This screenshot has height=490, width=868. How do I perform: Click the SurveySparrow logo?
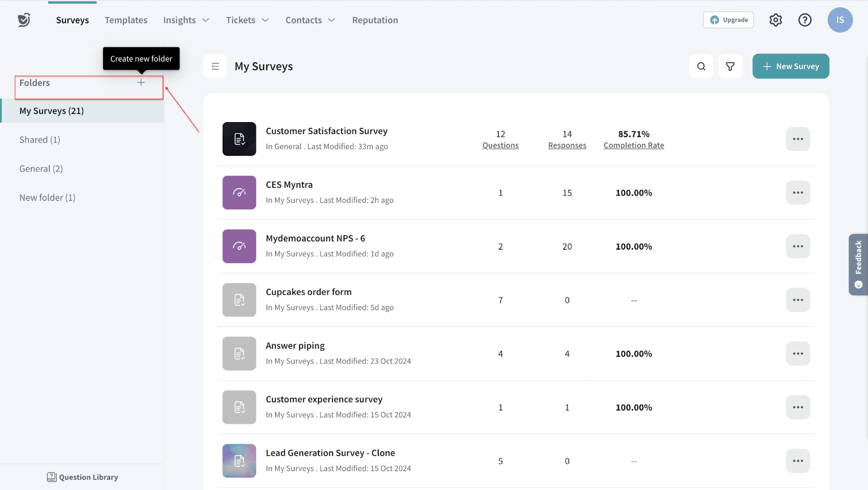pos(24,20)
